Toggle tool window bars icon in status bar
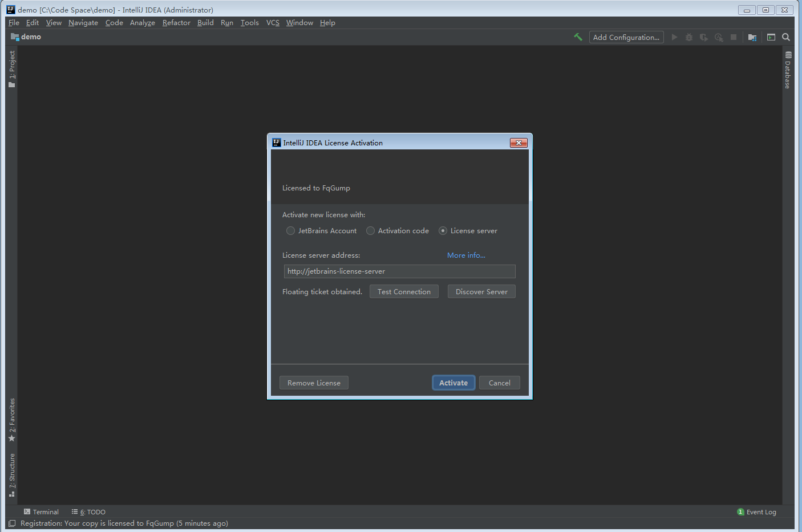 pos(12,523)
